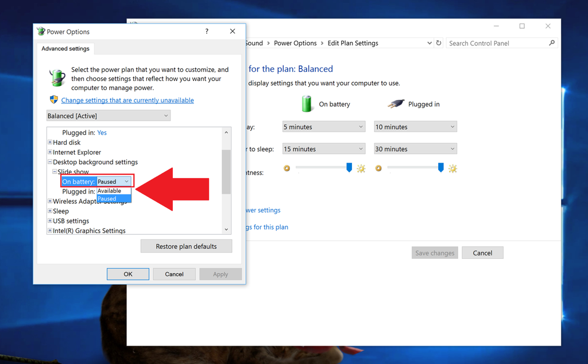Select Available in the On battery dropdown
The height and width of the screenshot is (364, 588).
pyautogui.click(x=110, y=191)
